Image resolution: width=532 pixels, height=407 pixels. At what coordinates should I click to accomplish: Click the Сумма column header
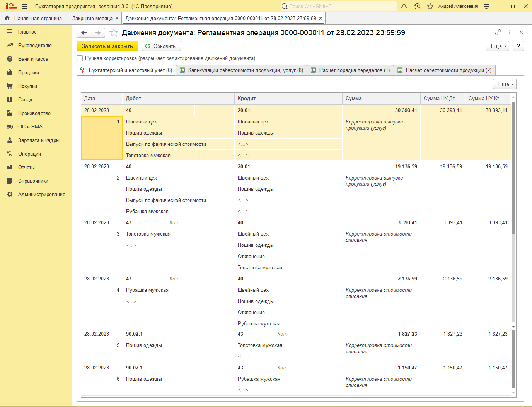(381, 99)
